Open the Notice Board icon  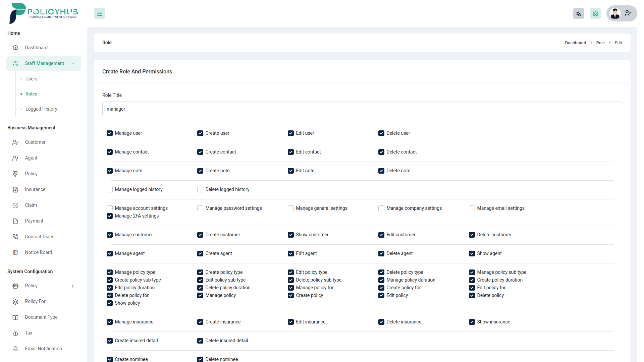[x=15, y=252]
